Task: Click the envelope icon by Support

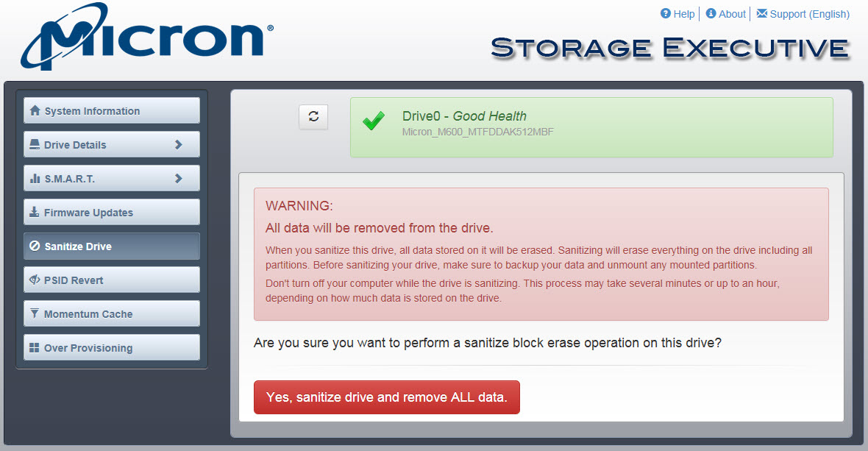Action: point(762,13)
